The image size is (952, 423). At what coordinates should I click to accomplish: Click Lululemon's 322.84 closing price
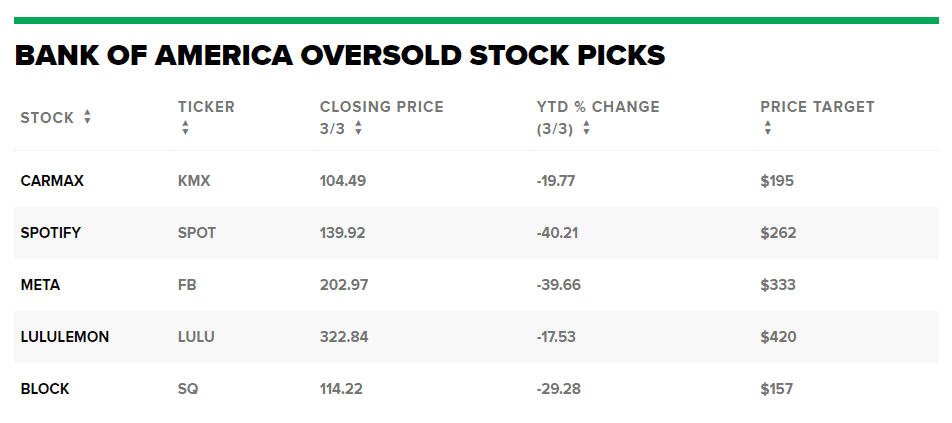(344, 337)
